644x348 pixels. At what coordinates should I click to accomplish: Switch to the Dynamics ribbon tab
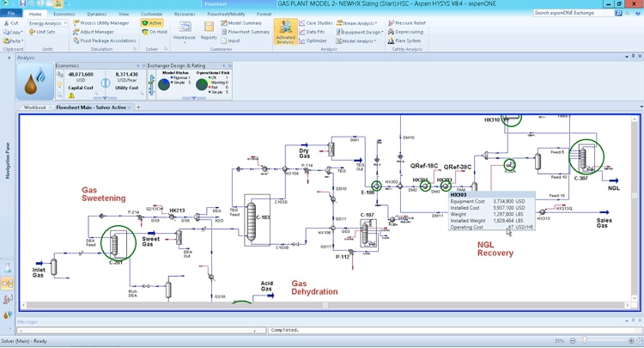(97, 14)
